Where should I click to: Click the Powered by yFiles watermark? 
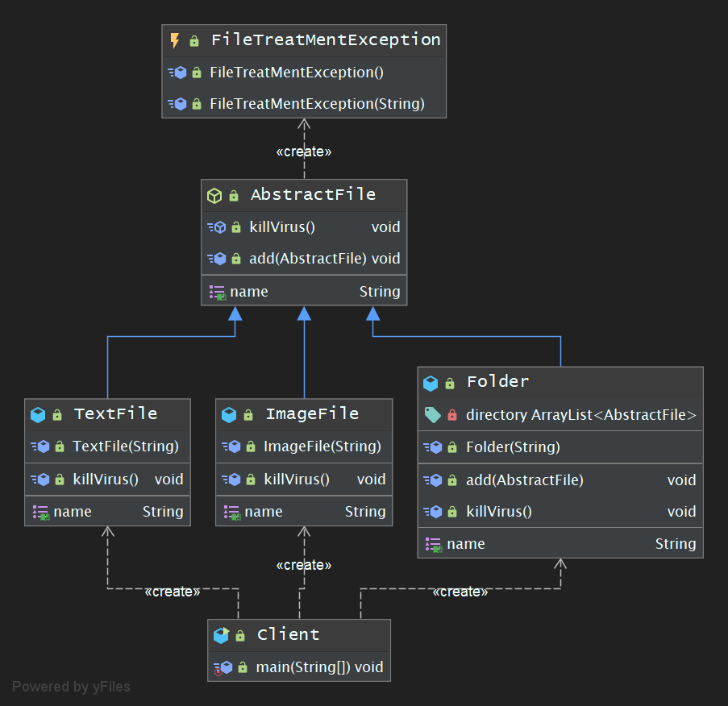click(x=71, y=687)
